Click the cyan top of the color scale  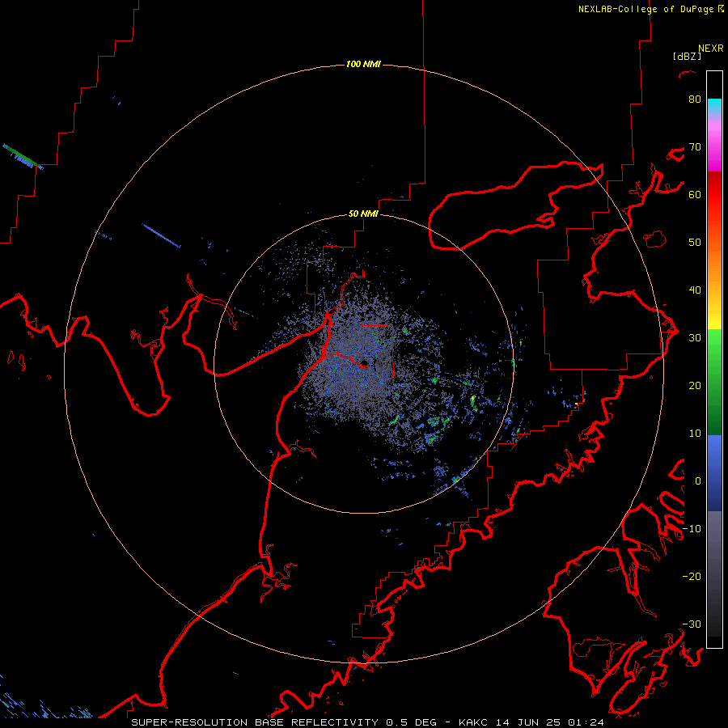(714, 104)
